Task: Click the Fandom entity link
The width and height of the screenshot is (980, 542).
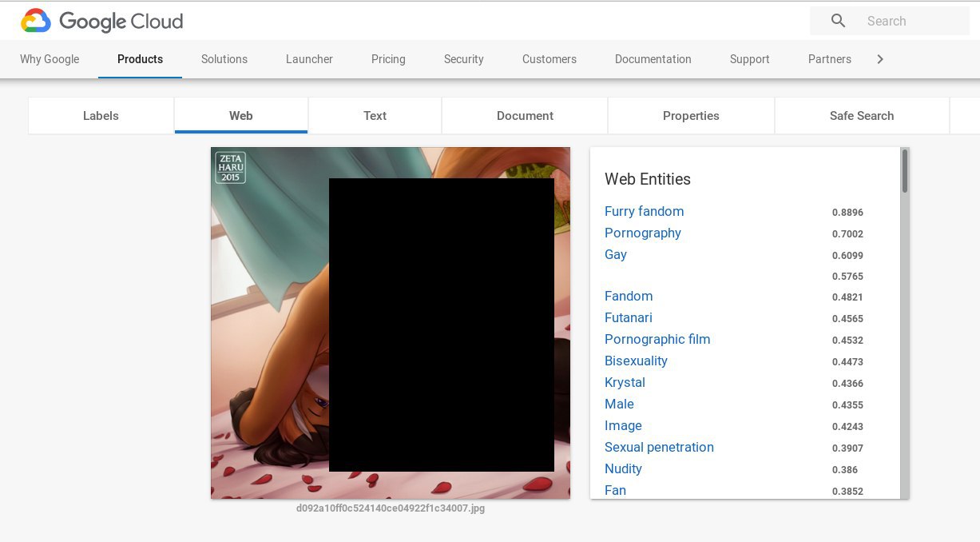Action: point(629,296)
